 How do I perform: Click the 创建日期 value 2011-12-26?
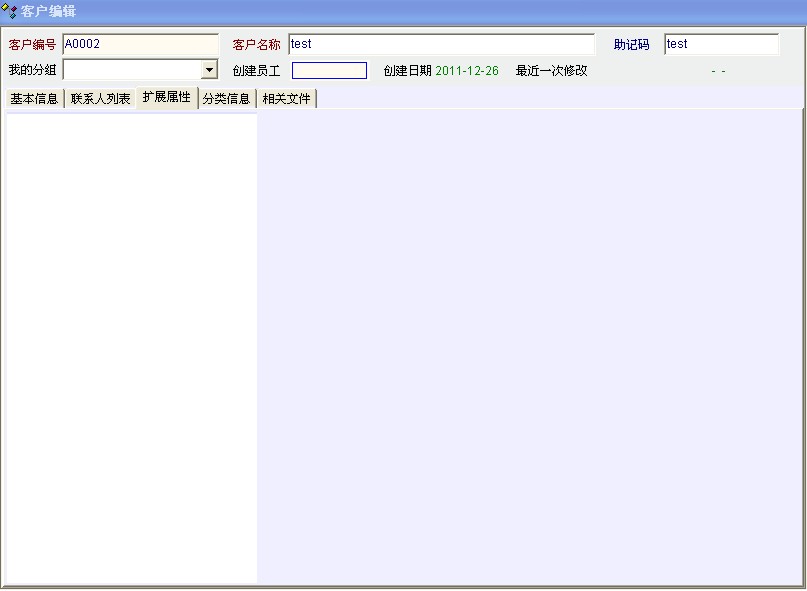pos(467,71)
